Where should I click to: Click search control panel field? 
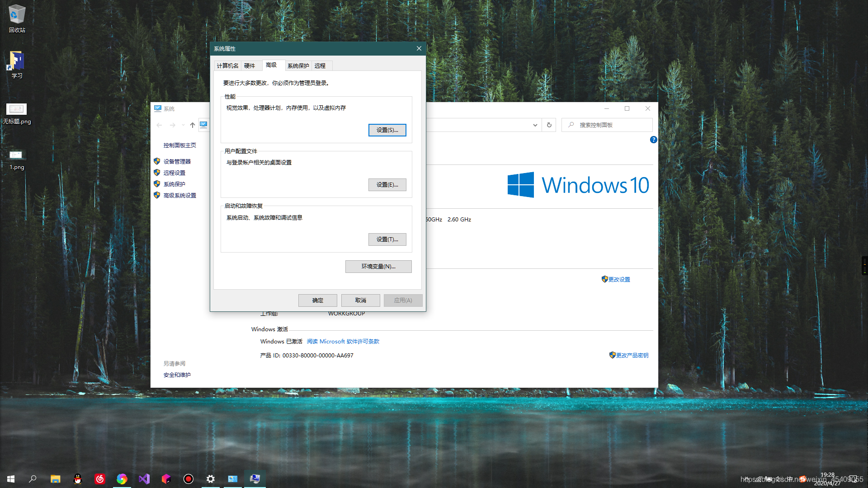607,125
